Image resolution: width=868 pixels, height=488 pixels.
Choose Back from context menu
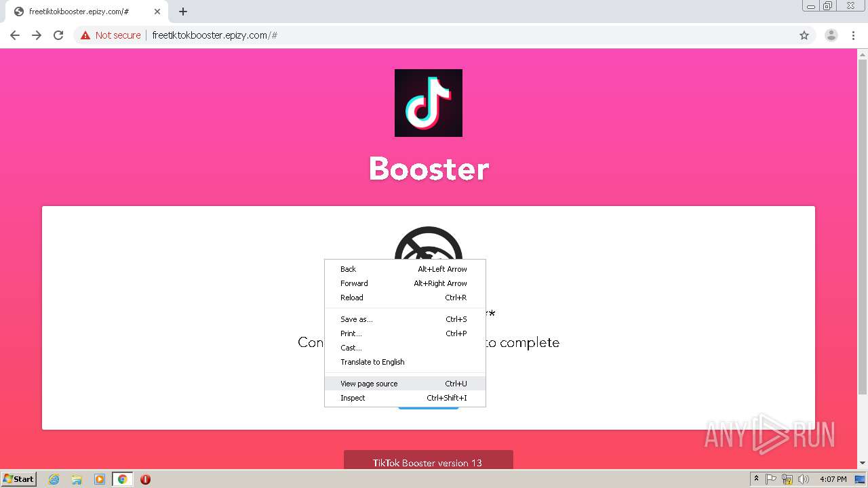(x=405, y=269)
